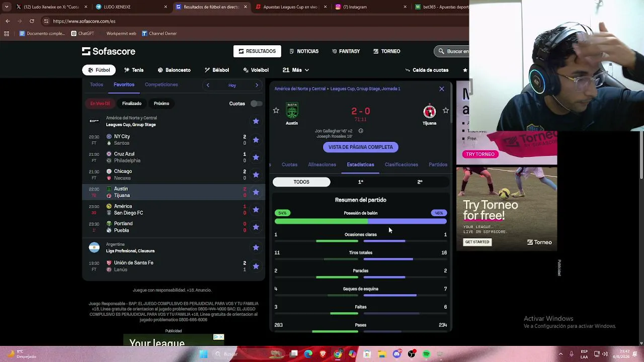This screenshot has height=362, width=644.
Task: Open the Estadísticas tab
Action: tap(360, 164)
